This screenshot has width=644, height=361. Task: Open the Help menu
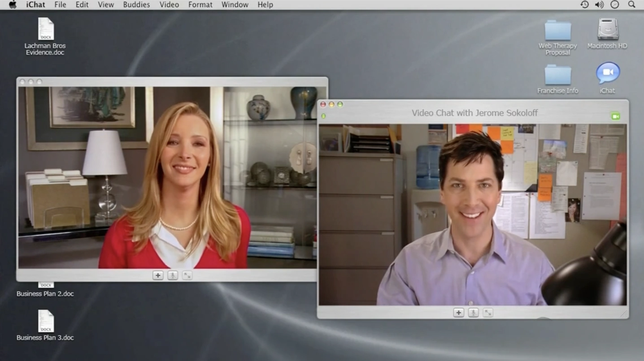click(265, 4)
